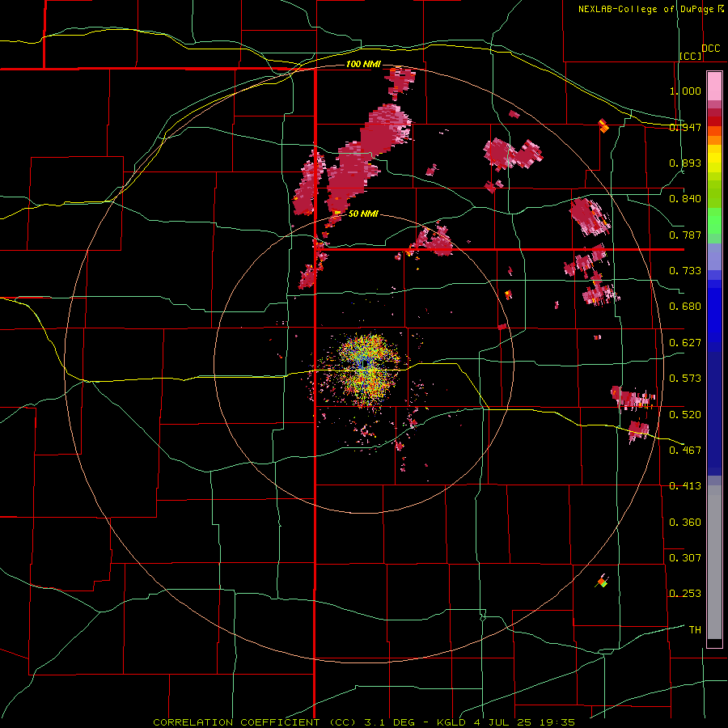Click the TH threshold label

[x=695, y=629]
